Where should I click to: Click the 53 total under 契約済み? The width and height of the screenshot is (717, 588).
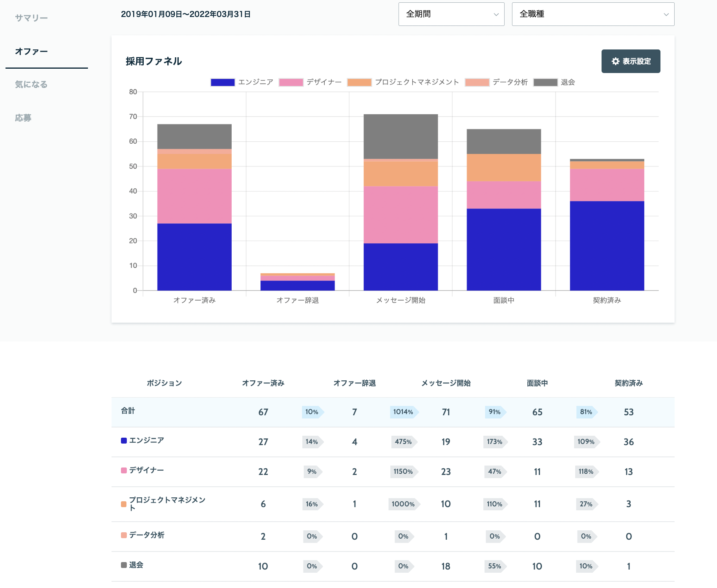tap(629, 412)
